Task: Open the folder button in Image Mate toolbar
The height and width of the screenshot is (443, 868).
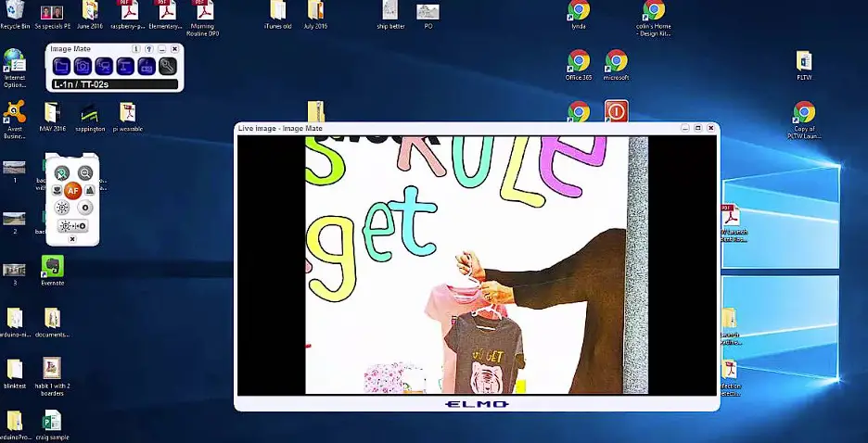Action: [x=61, y=67]
